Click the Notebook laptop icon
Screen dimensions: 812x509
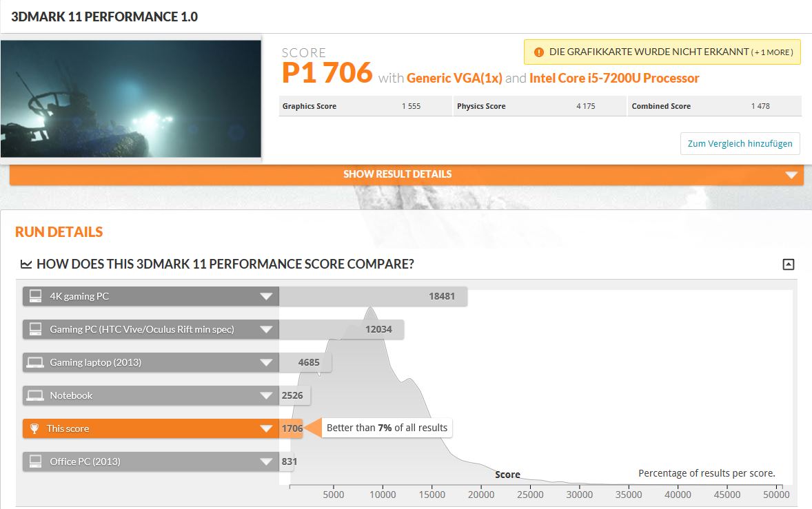coord(35,395)
